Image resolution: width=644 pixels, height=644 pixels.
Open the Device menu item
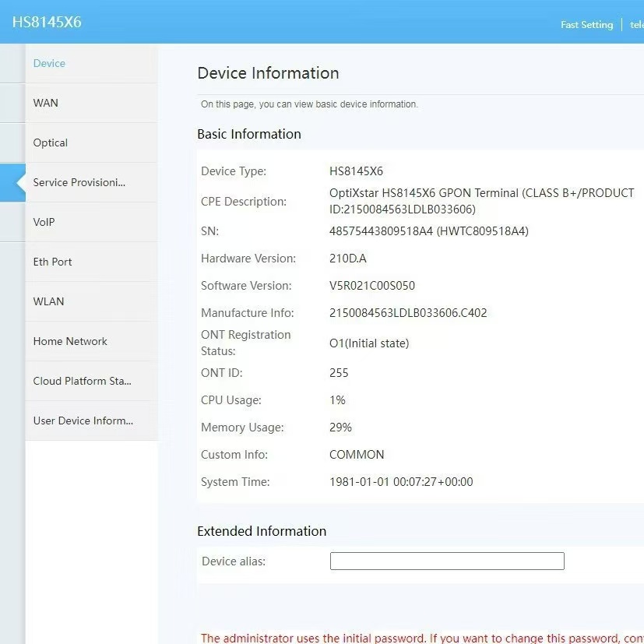pos(49,63)
